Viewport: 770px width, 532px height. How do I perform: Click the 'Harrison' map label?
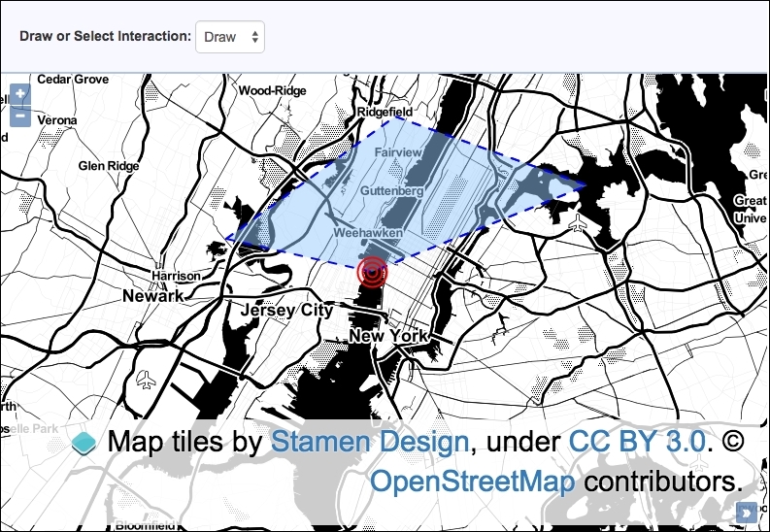coord(176,276)
